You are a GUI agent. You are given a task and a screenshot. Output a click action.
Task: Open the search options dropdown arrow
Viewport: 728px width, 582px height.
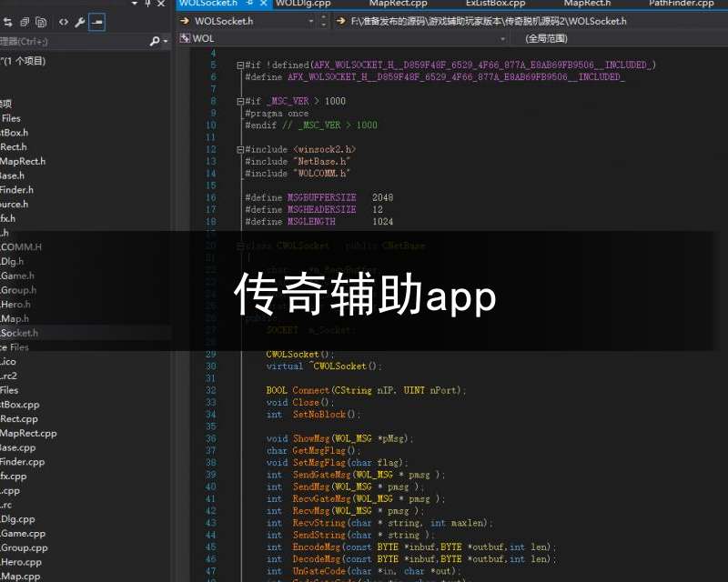coord(166,41)
